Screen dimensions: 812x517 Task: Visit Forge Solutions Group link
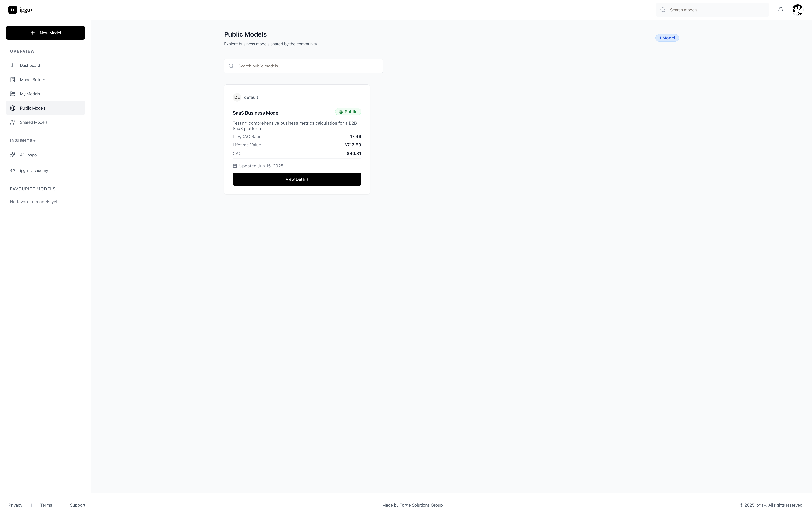click(x=421, y=505)
